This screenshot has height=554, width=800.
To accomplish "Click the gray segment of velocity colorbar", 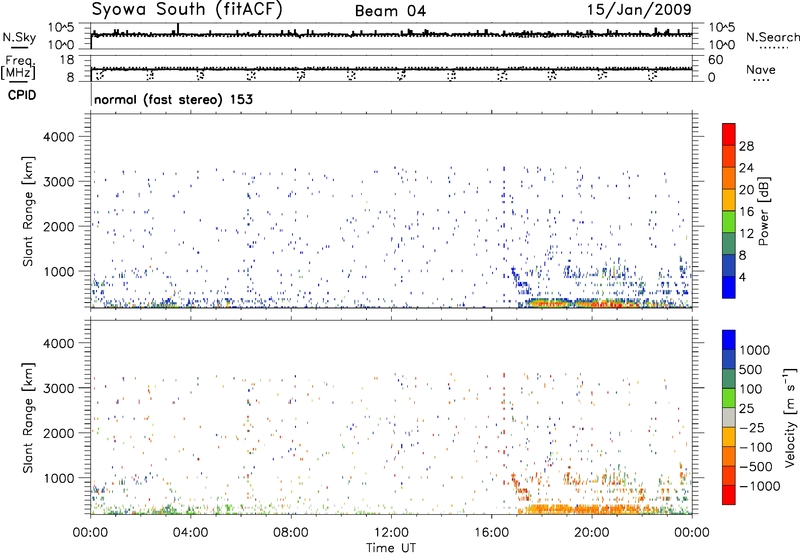I will (729, 418).
